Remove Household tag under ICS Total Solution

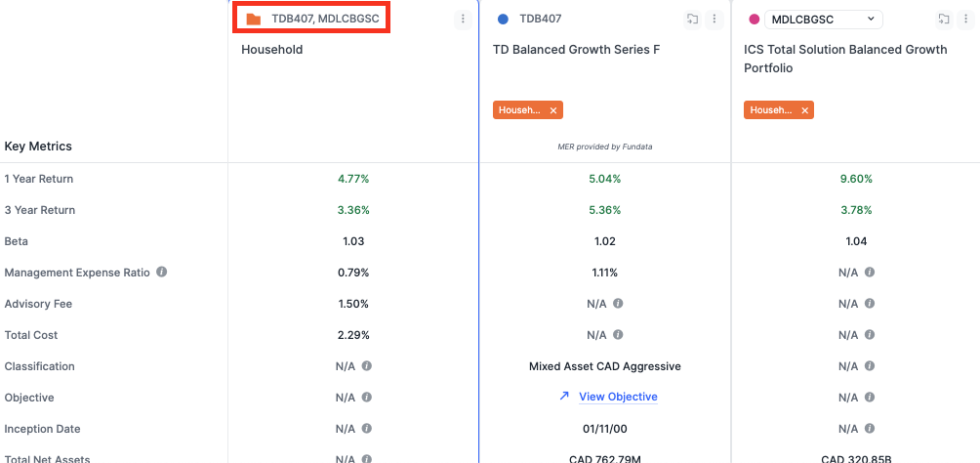point(804,110)
